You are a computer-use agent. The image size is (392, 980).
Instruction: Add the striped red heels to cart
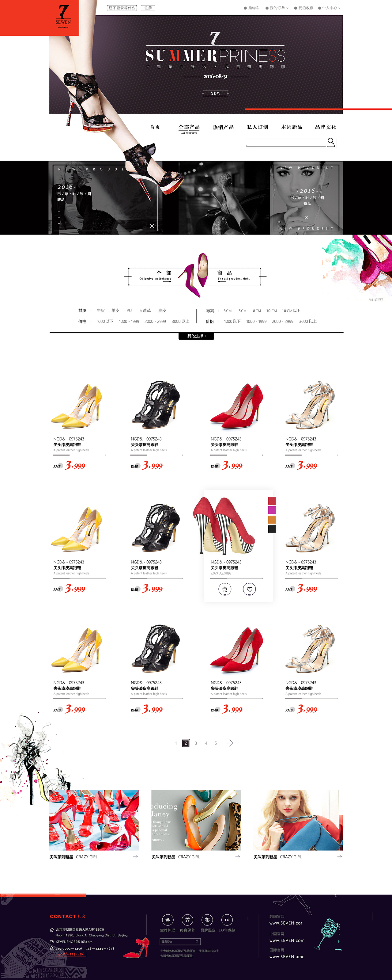225,589
